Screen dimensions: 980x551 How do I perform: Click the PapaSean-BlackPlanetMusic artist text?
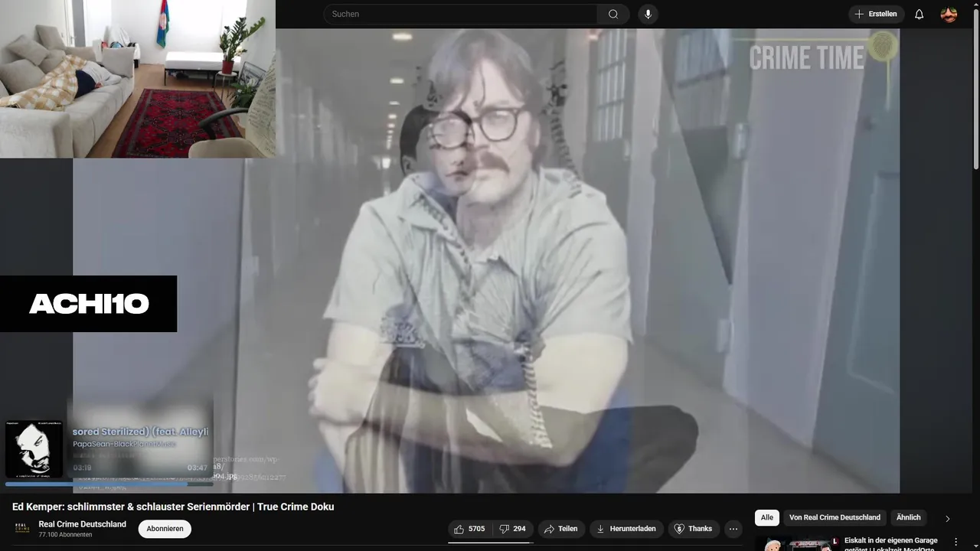(125, 444)
